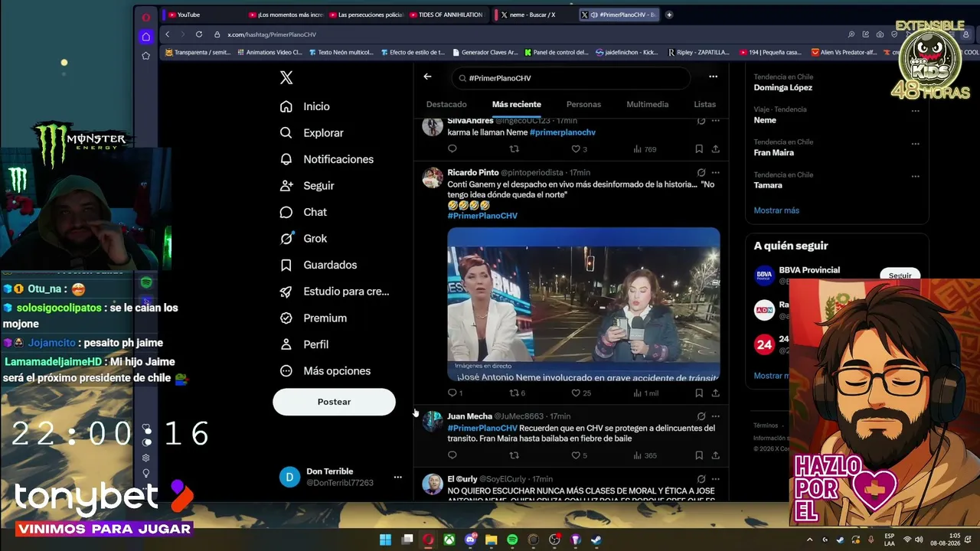Open the 'Texto Neón multicol...' bookmark
The image size is (980, 551).
click(x=341, y=53)
